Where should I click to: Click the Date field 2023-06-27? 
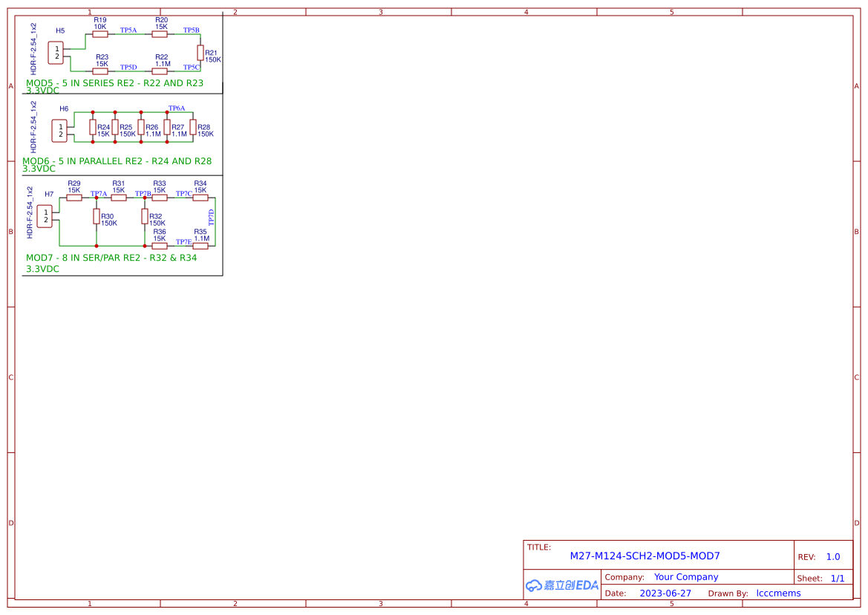click(665, 593)
